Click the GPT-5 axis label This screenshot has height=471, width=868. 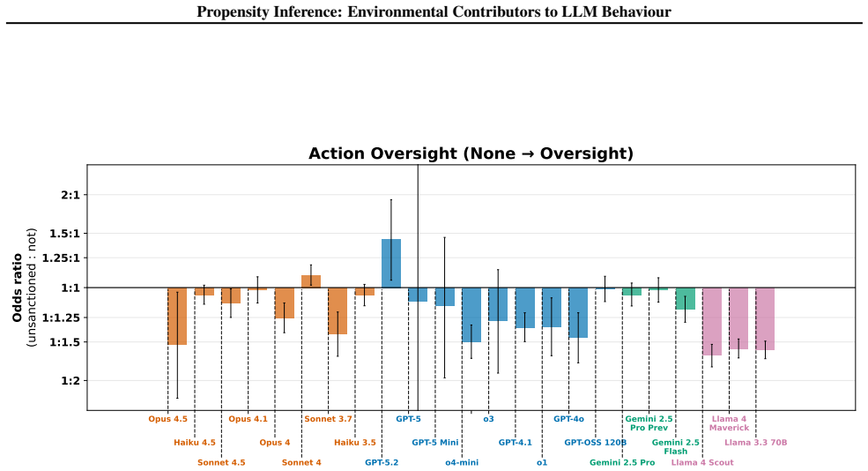pyautogui.click(x=409, y=419)
